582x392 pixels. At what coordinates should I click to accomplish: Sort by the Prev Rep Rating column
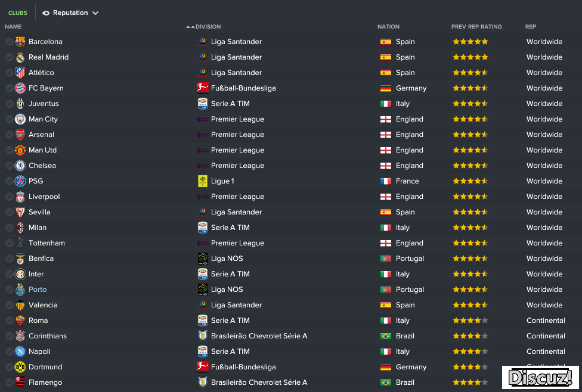coord(476,27)
